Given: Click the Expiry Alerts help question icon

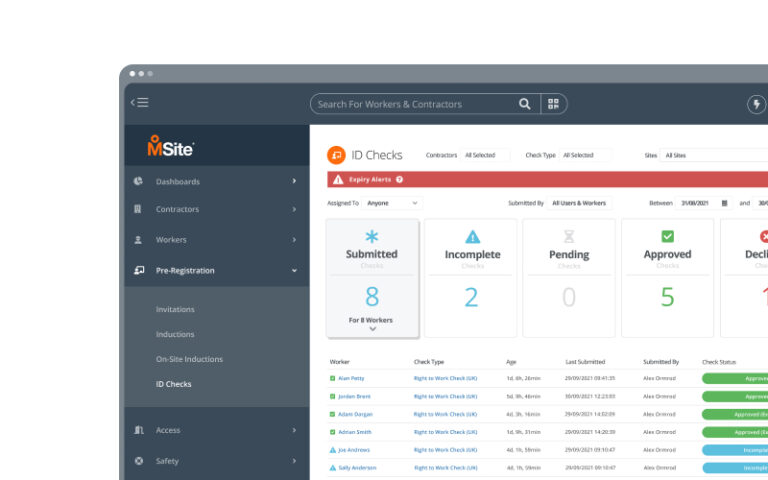Looking at the screenshot, I should click(x=400, y=179).
